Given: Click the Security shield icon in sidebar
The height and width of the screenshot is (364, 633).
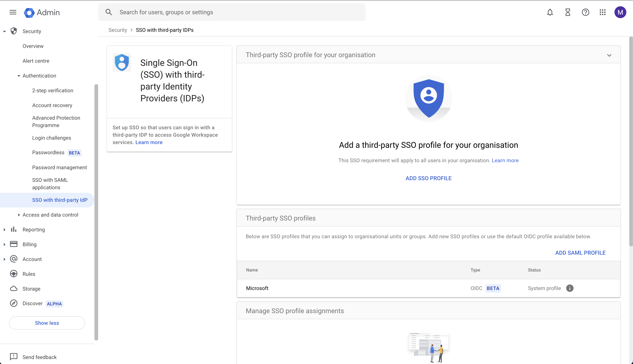Looking at the screenshot, I should (14, 31).
